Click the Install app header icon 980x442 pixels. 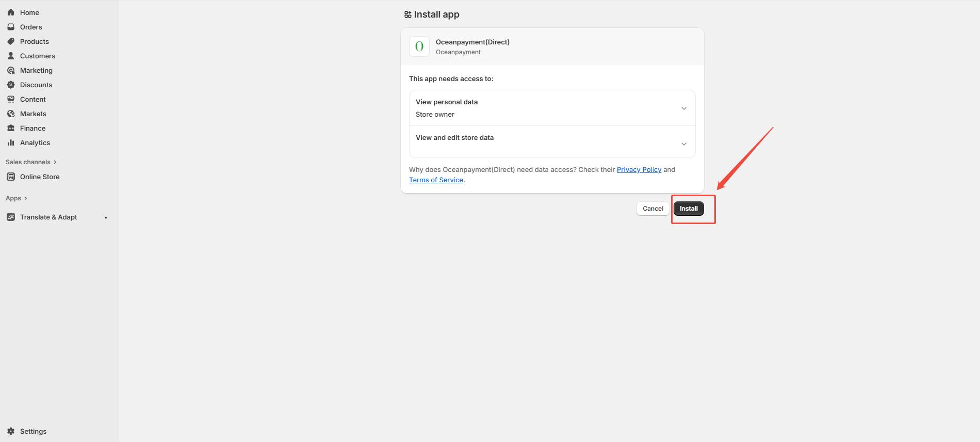point(408,14)
